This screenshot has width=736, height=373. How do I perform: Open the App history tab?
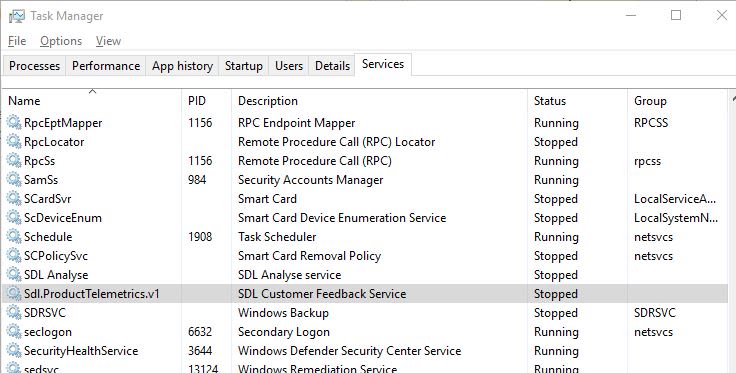(182, 66)
